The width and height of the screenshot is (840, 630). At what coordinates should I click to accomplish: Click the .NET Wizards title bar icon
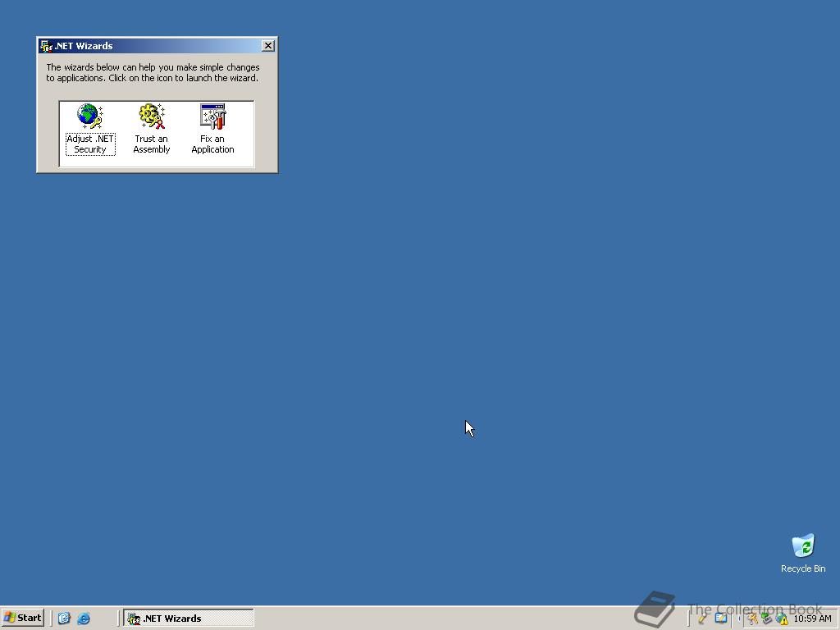click(47, 46)
